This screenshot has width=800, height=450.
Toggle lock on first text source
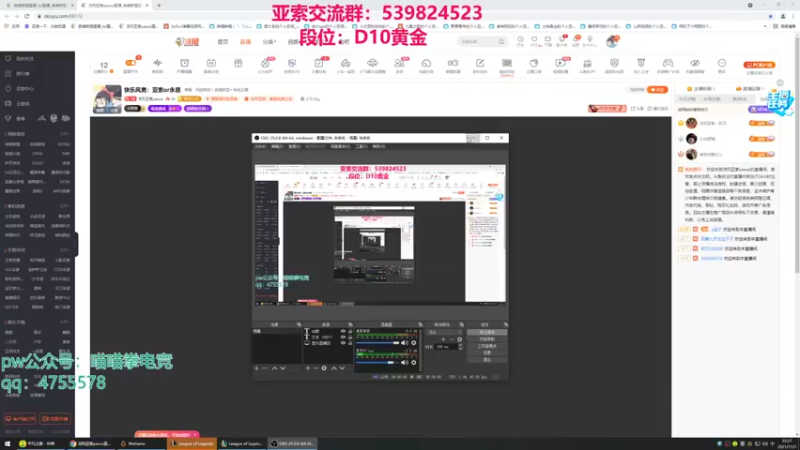pyautogui.click(x=349, y=331)
